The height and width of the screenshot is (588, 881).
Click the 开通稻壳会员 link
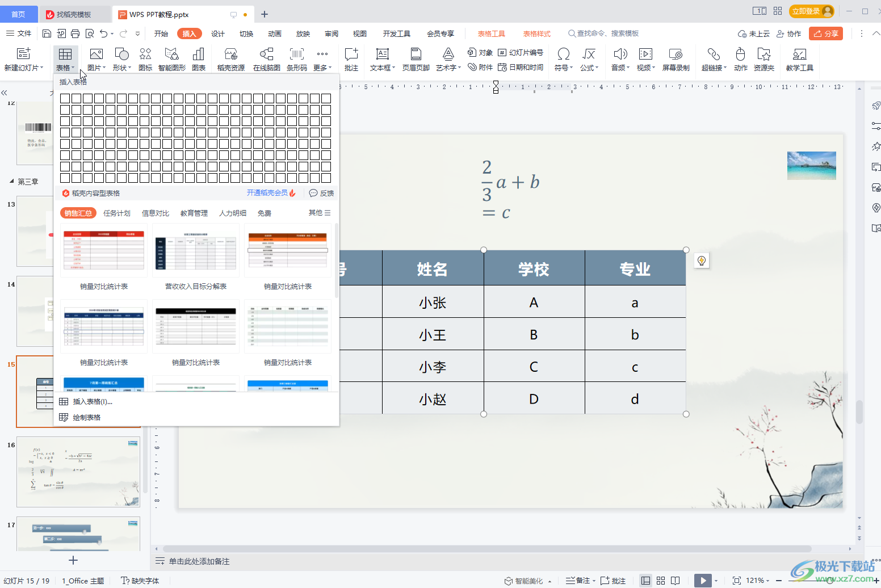pos(271,193)
